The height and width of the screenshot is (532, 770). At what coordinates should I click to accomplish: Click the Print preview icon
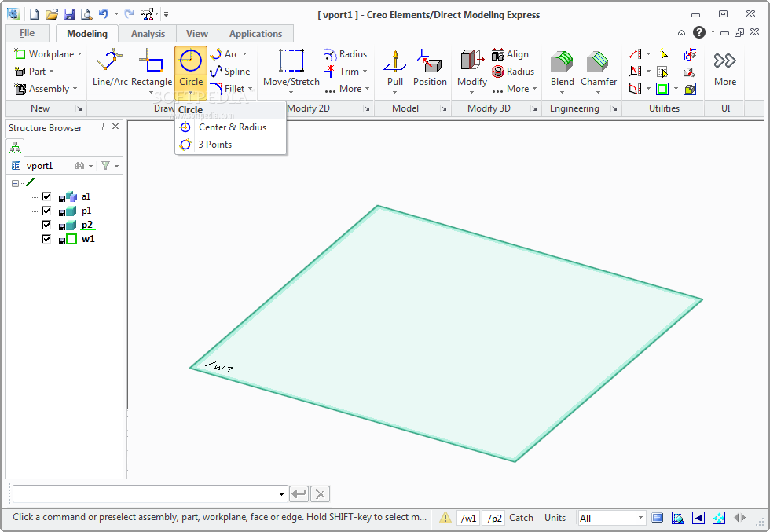[86, 14]
